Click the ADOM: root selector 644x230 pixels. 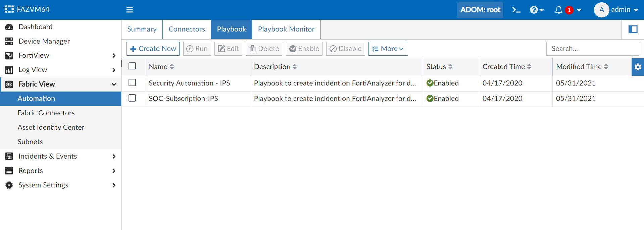(480, 10)
